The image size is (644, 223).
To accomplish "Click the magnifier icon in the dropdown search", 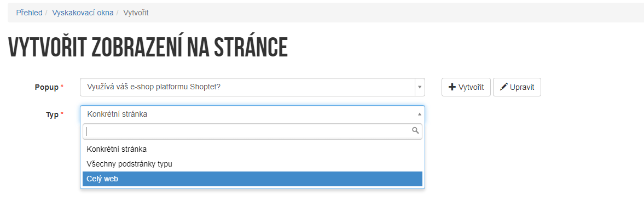I will [x=416, y=131].
